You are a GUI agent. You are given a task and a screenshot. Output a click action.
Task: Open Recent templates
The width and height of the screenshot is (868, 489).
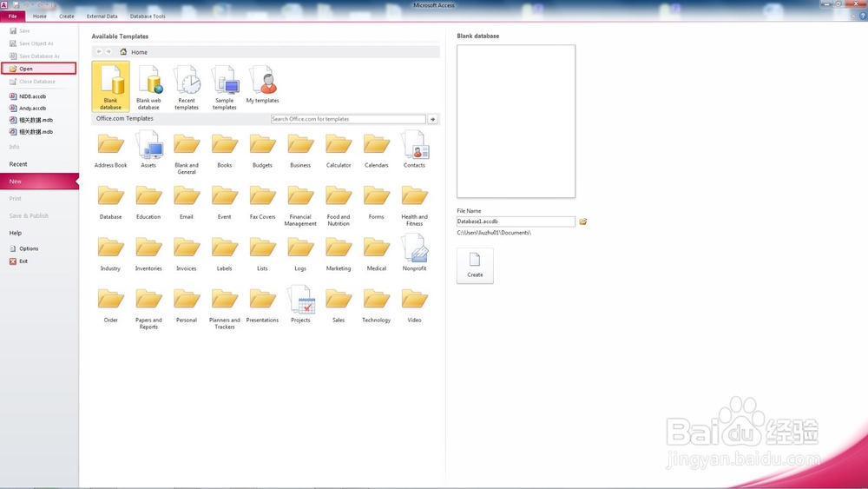click(187, 86)
